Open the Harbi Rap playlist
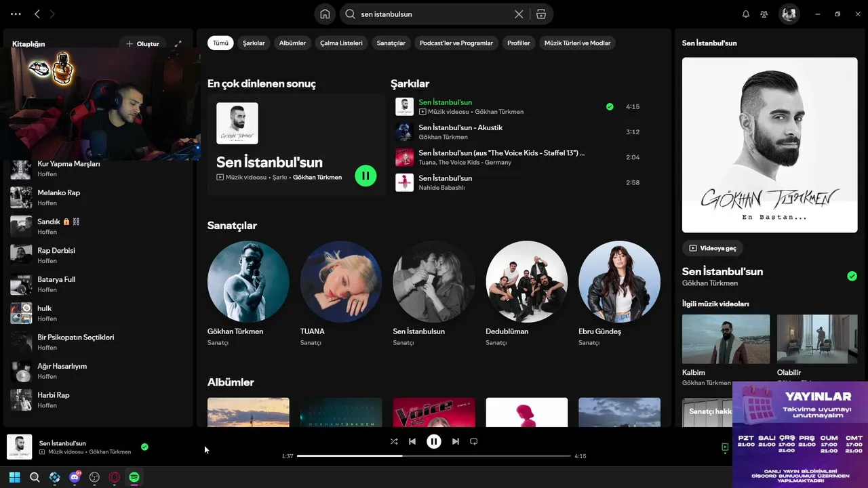This screenshot has width=868, height=488. coord(100,400)
